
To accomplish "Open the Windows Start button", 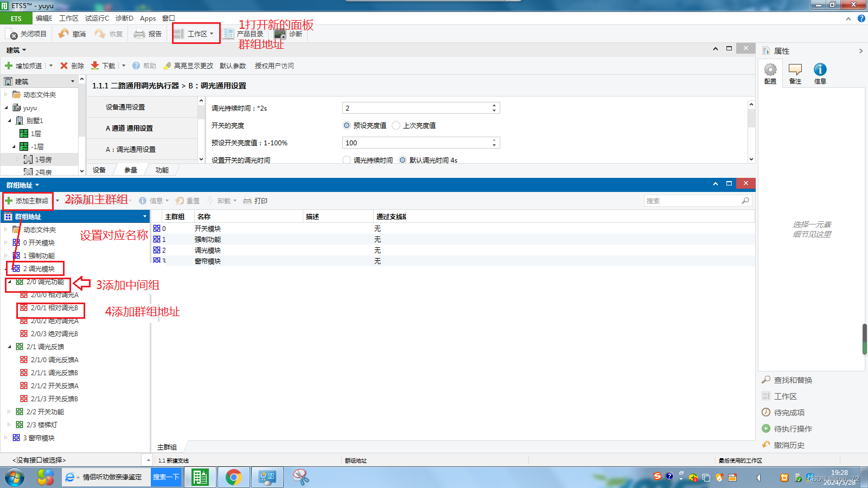I will coord(15,478).
